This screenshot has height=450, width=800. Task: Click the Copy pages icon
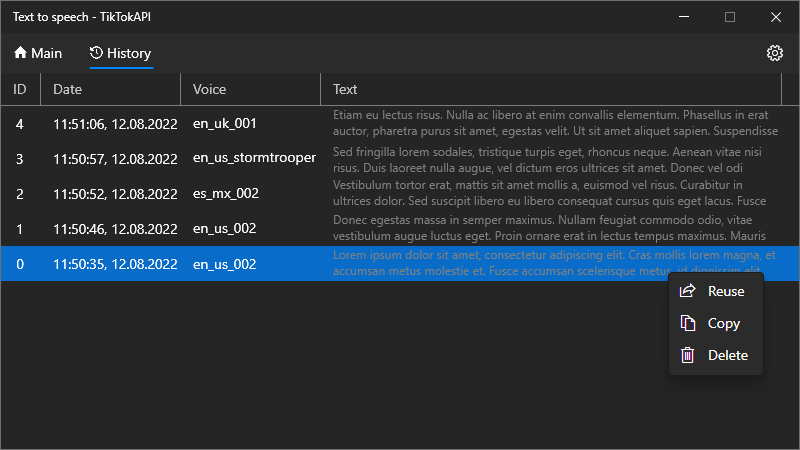687,323
